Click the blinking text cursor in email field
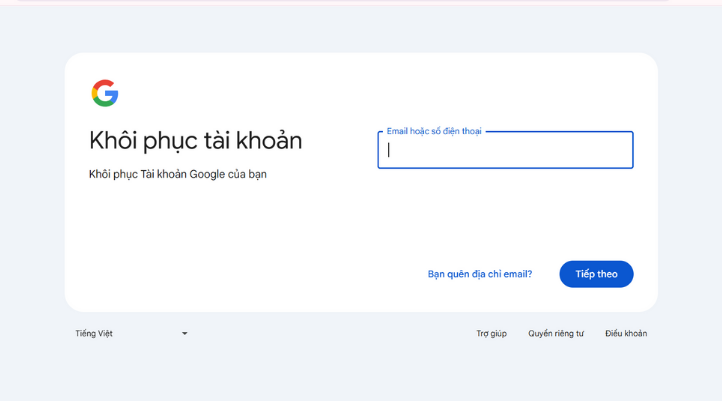The height and width of the screenshot is (401, 722). click(389, 150)
